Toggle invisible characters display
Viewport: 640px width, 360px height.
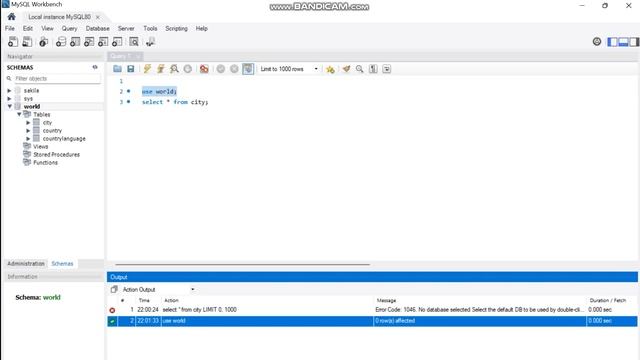click(x=373, y=69)
